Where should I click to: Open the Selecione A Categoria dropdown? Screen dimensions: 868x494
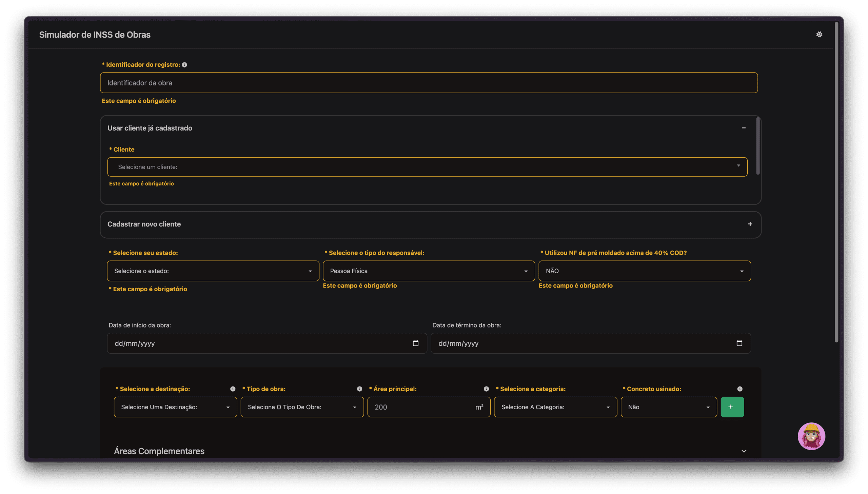click(555, 407)
